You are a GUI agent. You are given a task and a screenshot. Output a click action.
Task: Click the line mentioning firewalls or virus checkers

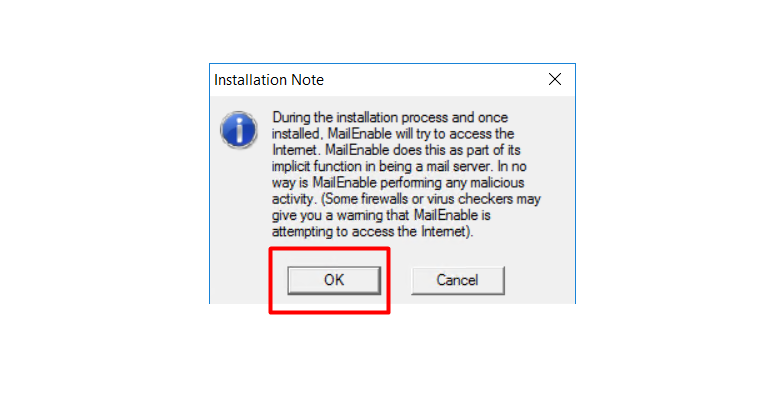point(406,199)
